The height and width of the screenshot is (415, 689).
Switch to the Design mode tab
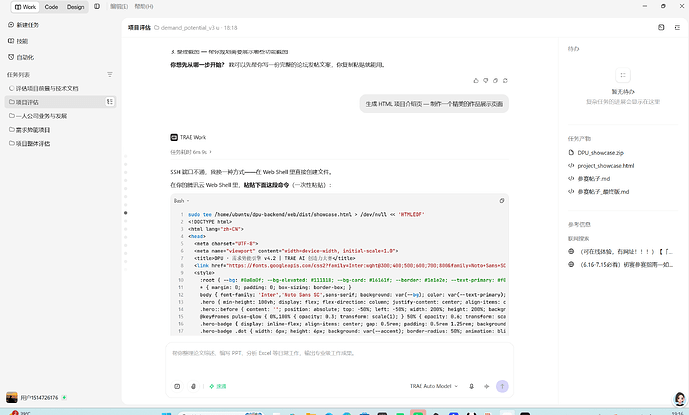(76, 7)
